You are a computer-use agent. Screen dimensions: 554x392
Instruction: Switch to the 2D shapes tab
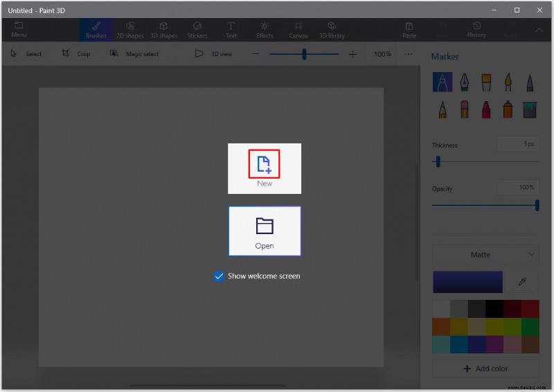[130, 30]
